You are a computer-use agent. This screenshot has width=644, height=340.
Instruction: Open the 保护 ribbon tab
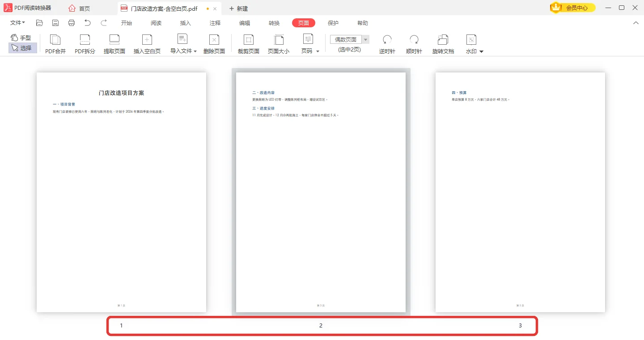tap(333, 23)
